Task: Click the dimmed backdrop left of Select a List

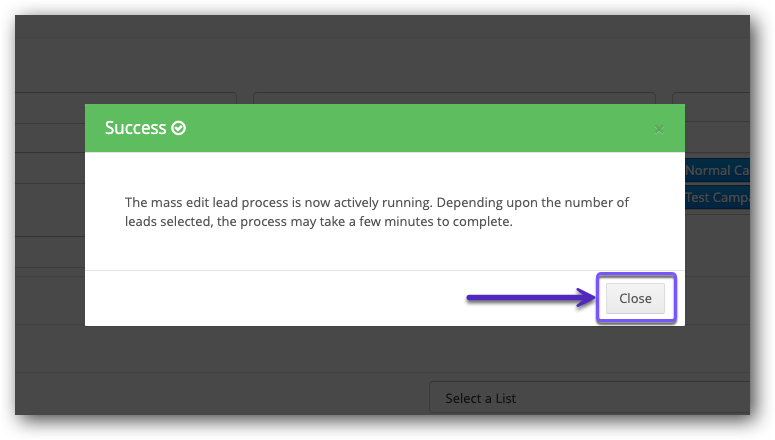Action: [220, 398]
